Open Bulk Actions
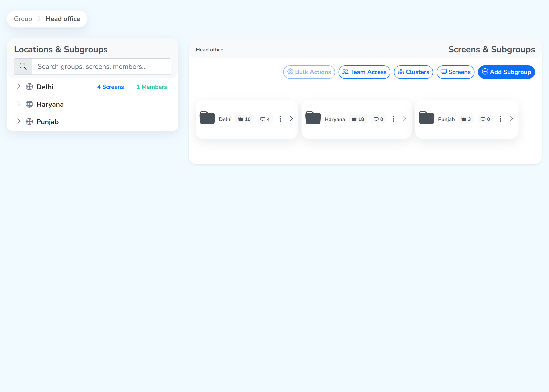This screenshot has width=549, height=392. (x=309, y=72)
